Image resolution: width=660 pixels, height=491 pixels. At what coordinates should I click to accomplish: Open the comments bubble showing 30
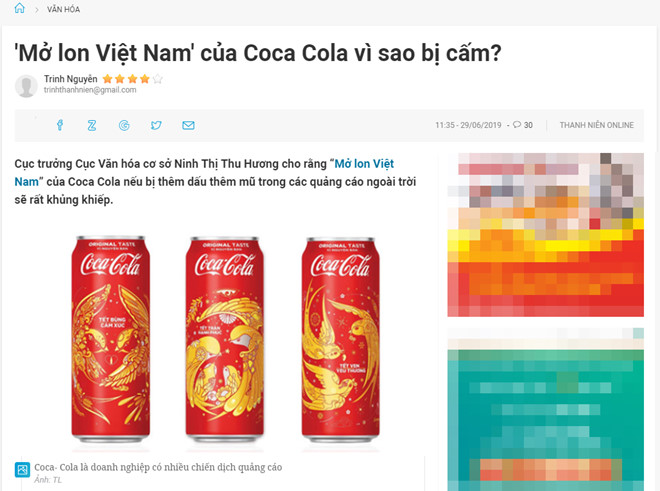[x=522, y=125]
